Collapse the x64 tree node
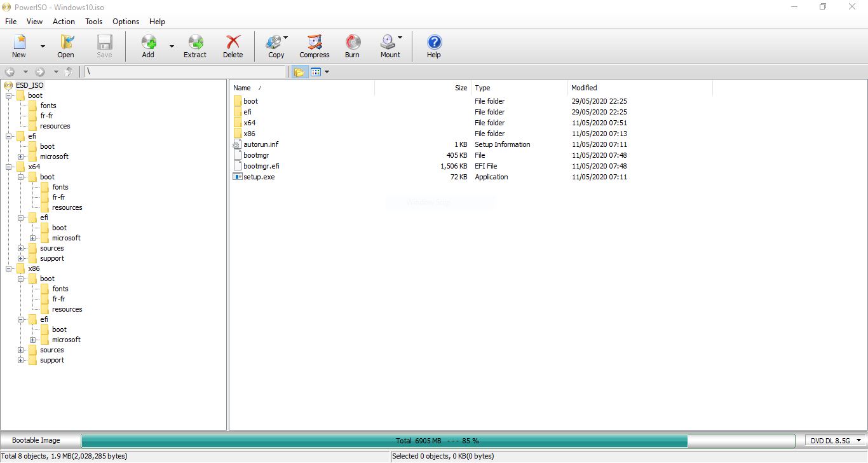Screen dimensions: 868x463 point(9,167)
